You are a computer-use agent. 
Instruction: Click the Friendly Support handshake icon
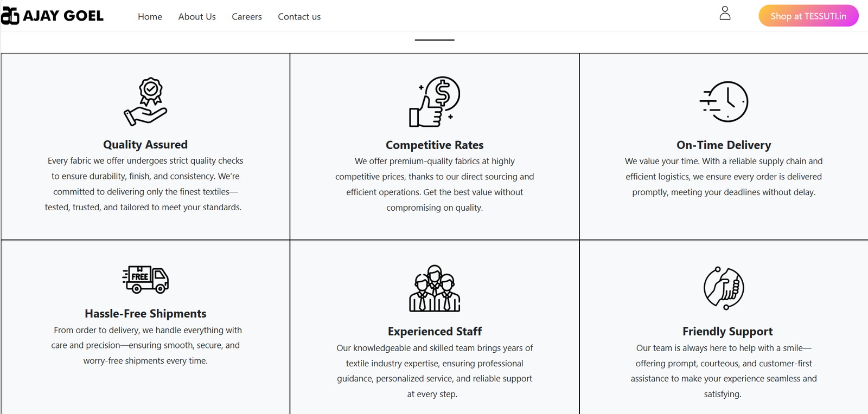tap(724, 288)
